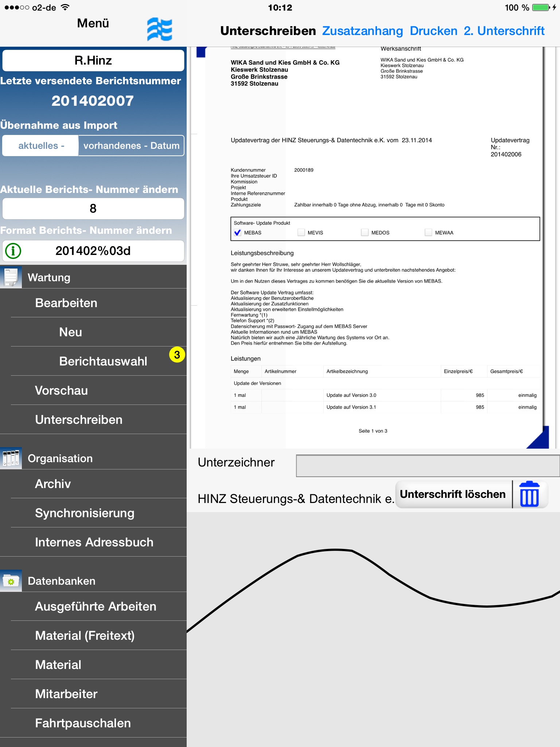The height and width of the screenshot is (747, 560).
Task: Open Mitarbeiter in the sidebar
Action: [93, 694]
